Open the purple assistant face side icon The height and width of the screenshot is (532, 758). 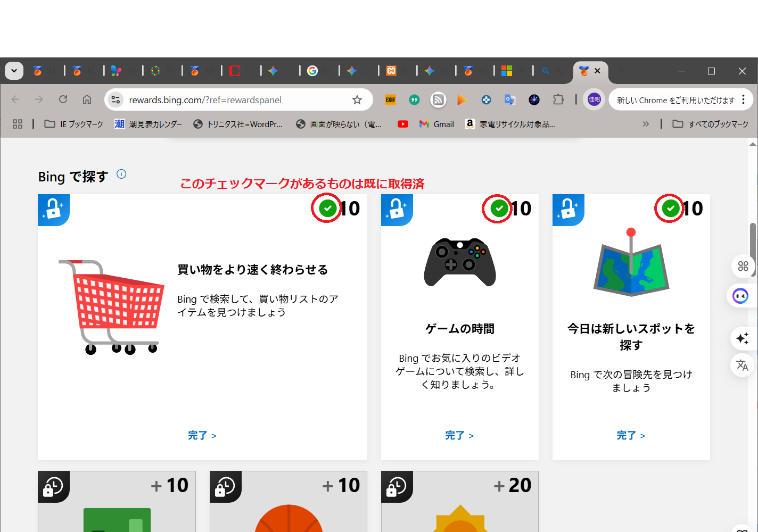click(740, 296)
